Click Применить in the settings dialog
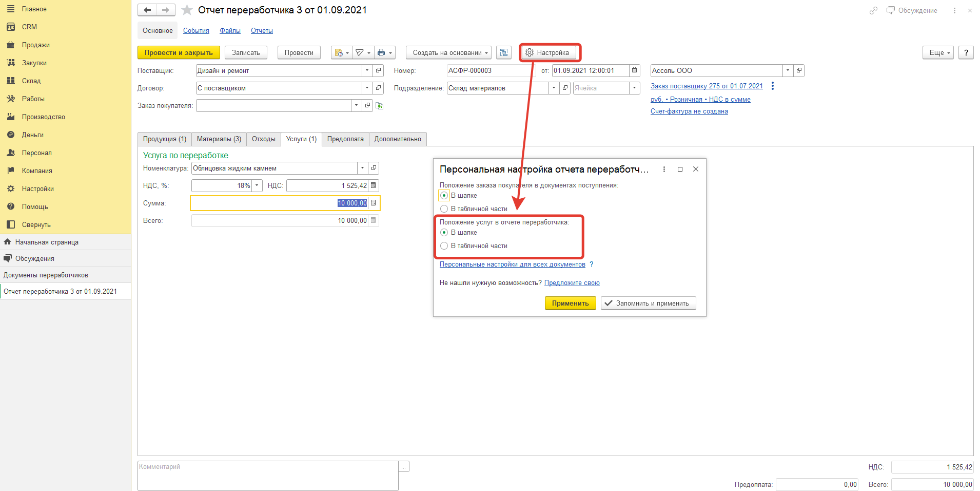The width and height of the screenshot is (980, 491). (x=570, y=303)
